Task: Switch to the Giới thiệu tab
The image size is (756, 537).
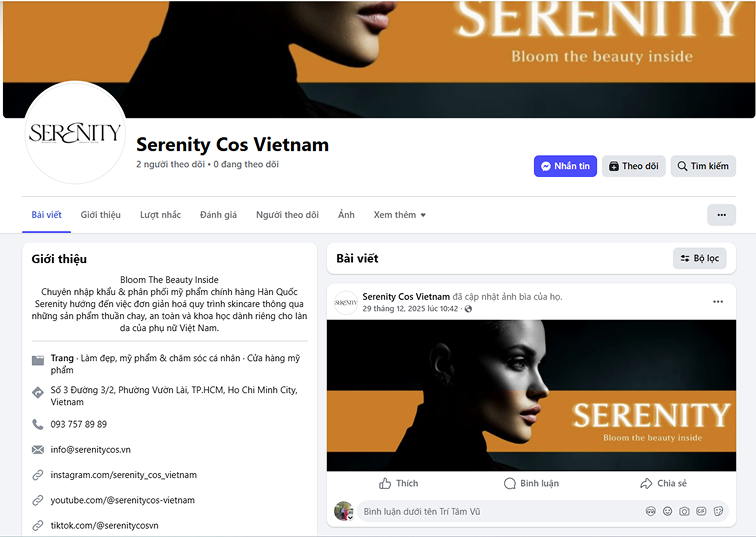Action: (x=100, y=215)
